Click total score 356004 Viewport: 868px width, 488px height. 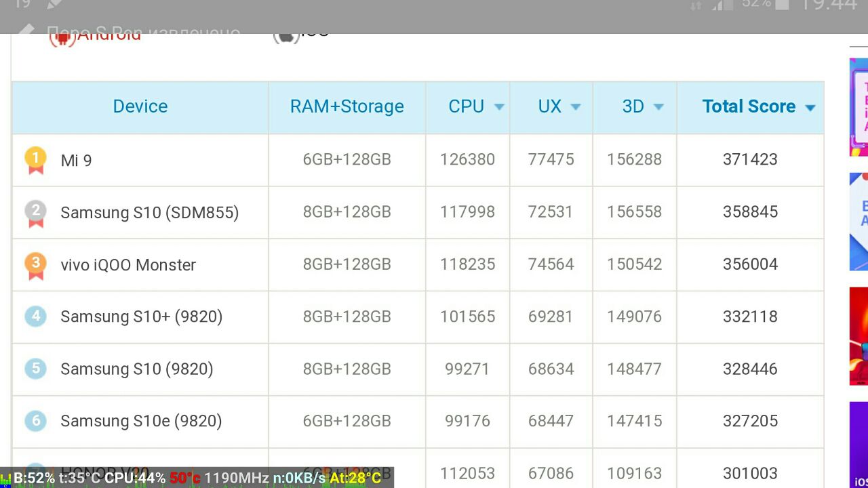point(750,264)
